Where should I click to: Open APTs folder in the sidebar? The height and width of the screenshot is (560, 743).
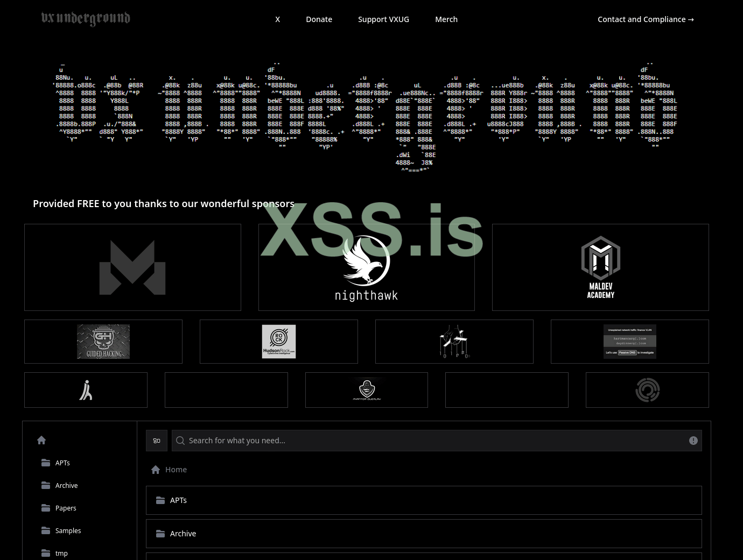point(56,463)
